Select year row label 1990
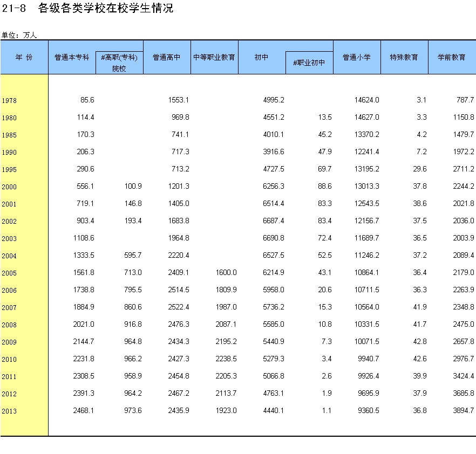Image resolution: width=476 pixels, height=454 pixels. (9, 152)
